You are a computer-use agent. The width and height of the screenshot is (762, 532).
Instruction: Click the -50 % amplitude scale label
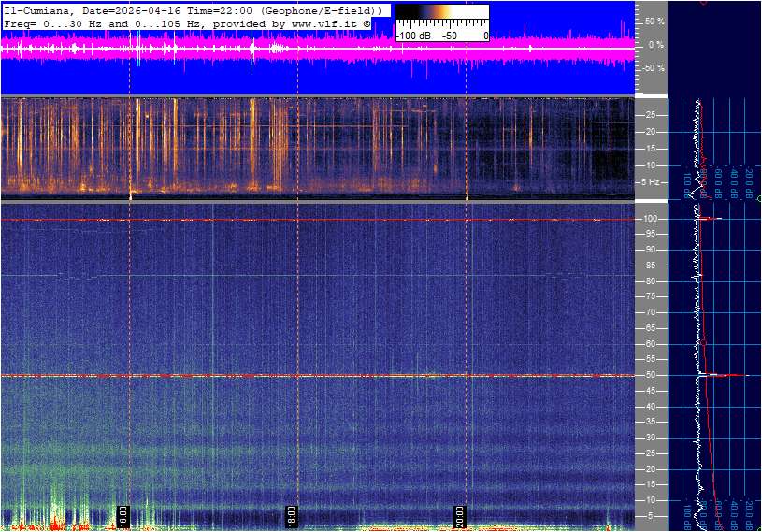pos(652,68)
